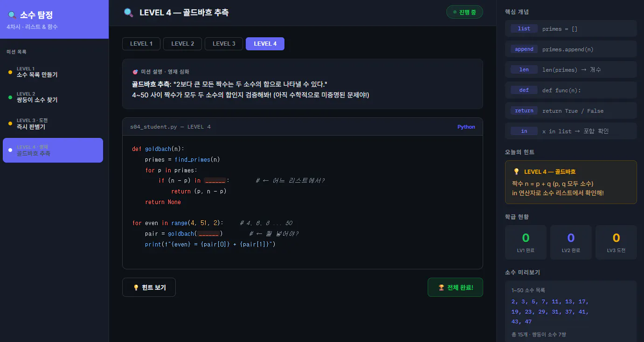Click the 진행 중 status badge
644x342 pixels.
point(464,12)
